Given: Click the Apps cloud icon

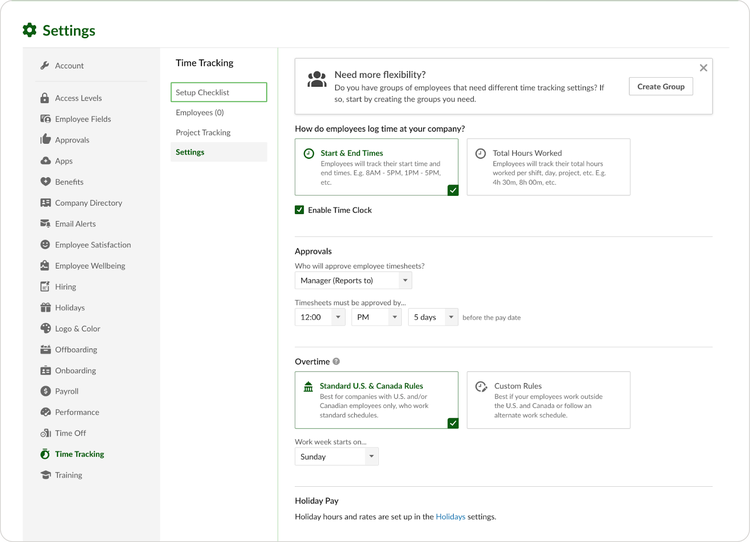Looking at the screenshot, I should pos(45,161).
